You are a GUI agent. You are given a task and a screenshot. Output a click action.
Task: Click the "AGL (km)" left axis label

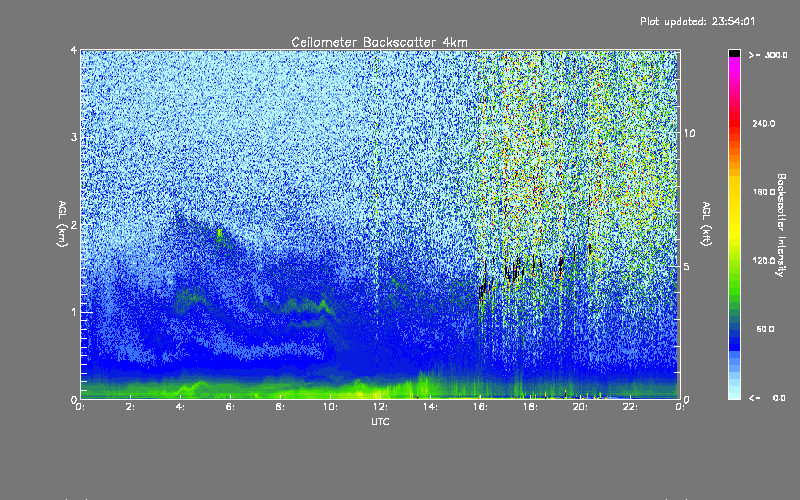pyautogui.click(x=63, y=224)
